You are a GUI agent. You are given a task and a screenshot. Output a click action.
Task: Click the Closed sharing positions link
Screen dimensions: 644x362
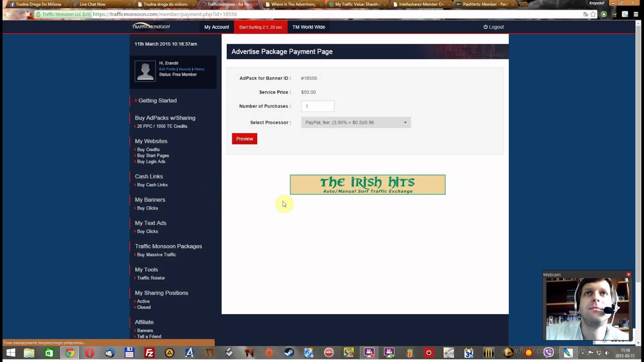tap(144, 307)
